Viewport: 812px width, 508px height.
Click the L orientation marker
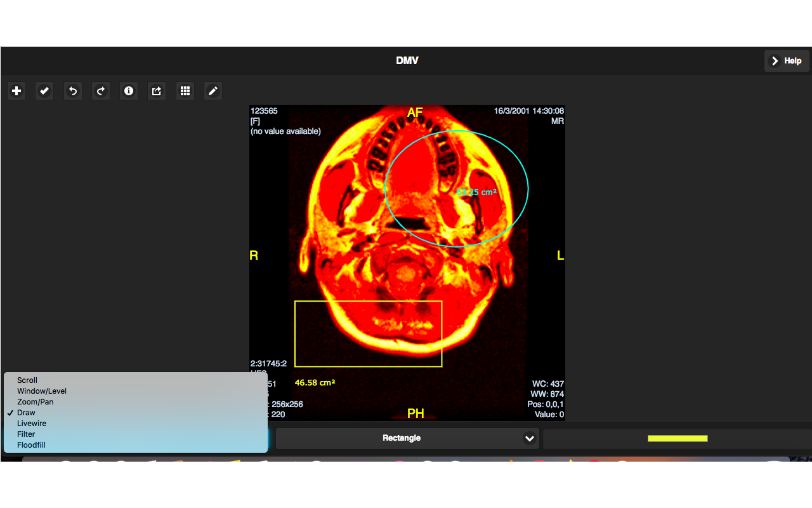(x=560, y=255)
